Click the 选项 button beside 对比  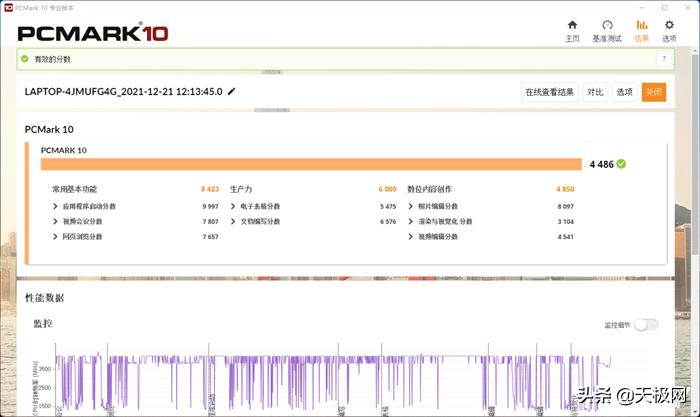click(625, 92)
